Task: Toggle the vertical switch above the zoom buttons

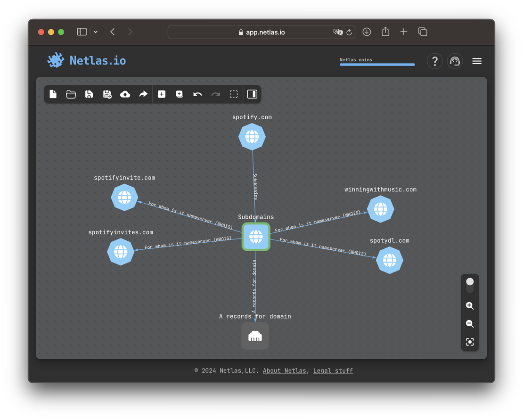Action: (x=470, y=285)
